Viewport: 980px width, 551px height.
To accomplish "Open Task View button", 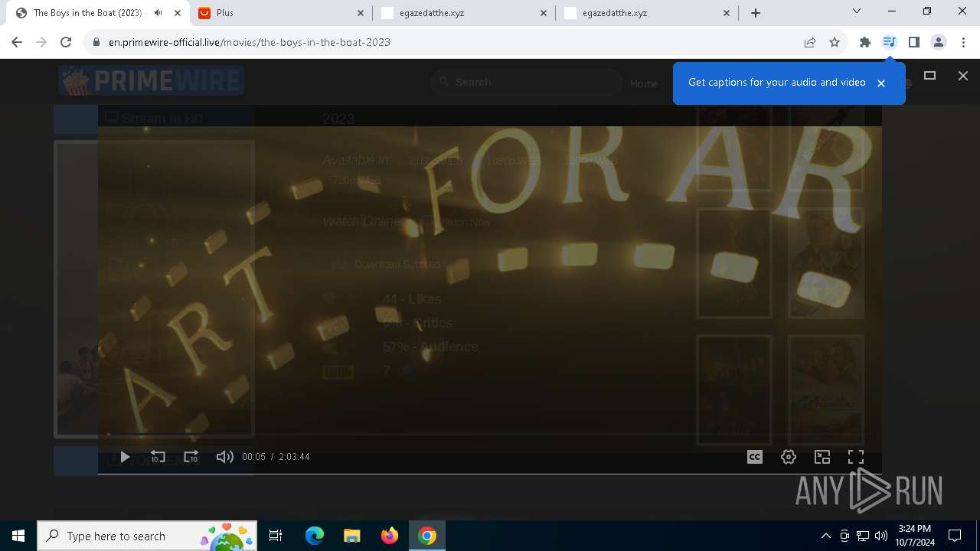I will pyautogui.click(x=276, y=536).
